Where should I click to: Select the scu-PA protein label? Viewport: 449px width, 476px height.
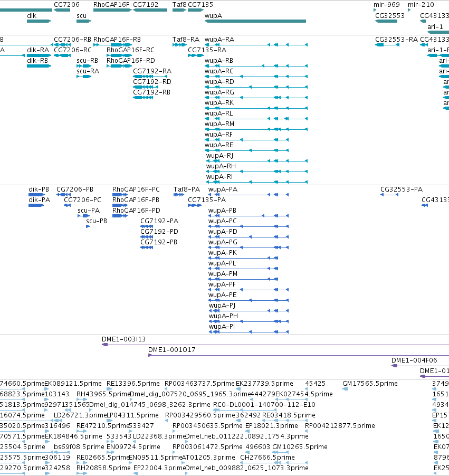click(x=89, y=211)
